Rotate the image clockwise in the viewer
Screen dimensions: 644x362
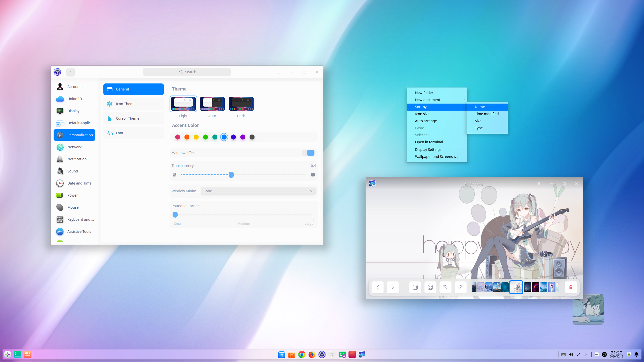(460, 287)
